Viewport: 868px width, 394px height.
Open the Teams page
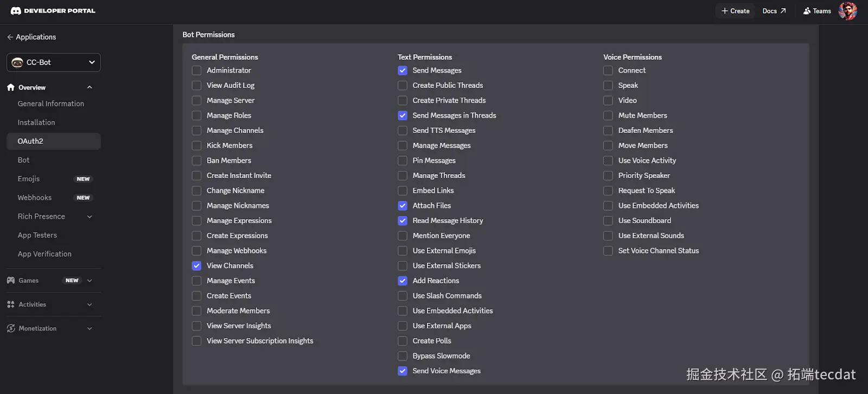pyautogui.click(x=817, y=11)
